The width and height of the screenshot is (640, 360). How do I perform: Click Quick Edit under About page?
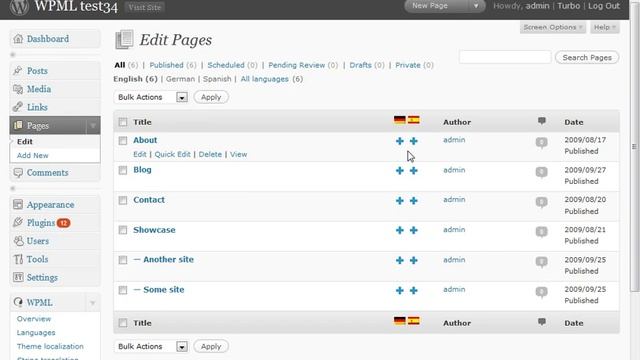tap(172, 154)
